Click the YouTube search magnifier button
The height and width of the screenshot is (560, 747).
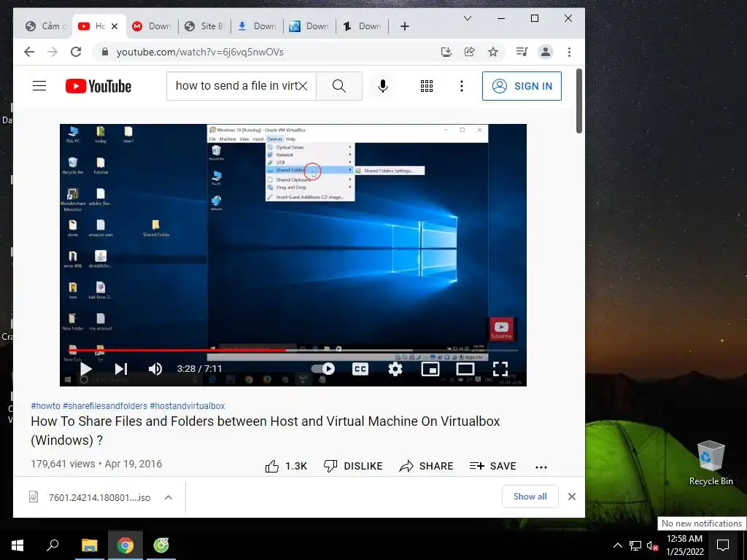[x=339, y=86]
